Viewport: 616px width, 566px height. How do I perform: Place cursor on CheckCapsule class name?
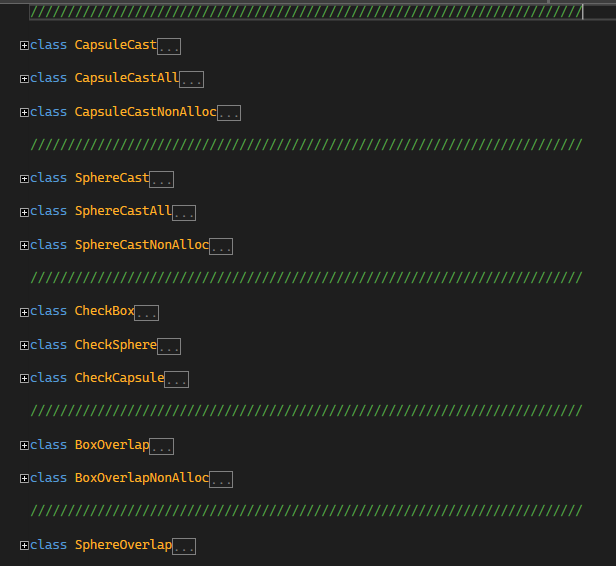[x=119, y=378]
